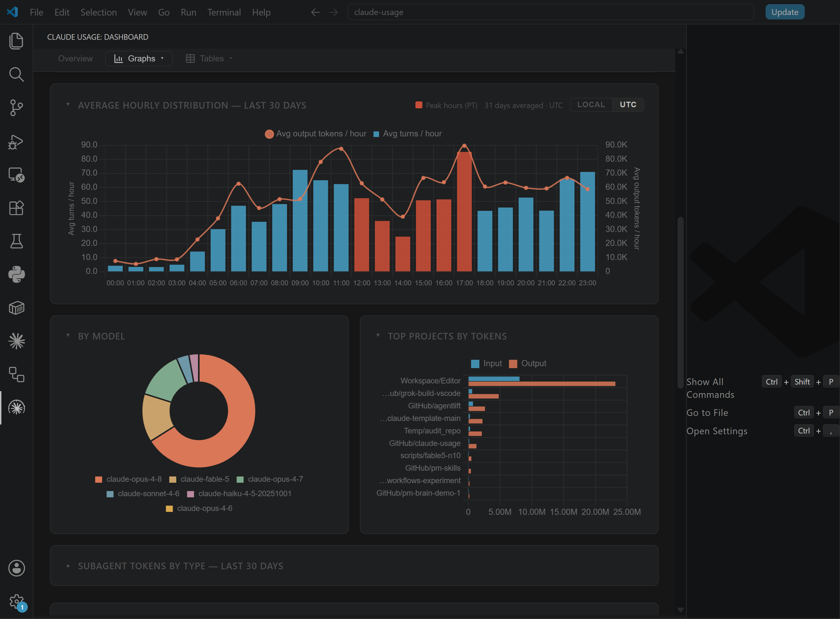Image resolution: width=840 pixels, height=619 pixels.
Task: Open the File menu
Action: [36, 13]
